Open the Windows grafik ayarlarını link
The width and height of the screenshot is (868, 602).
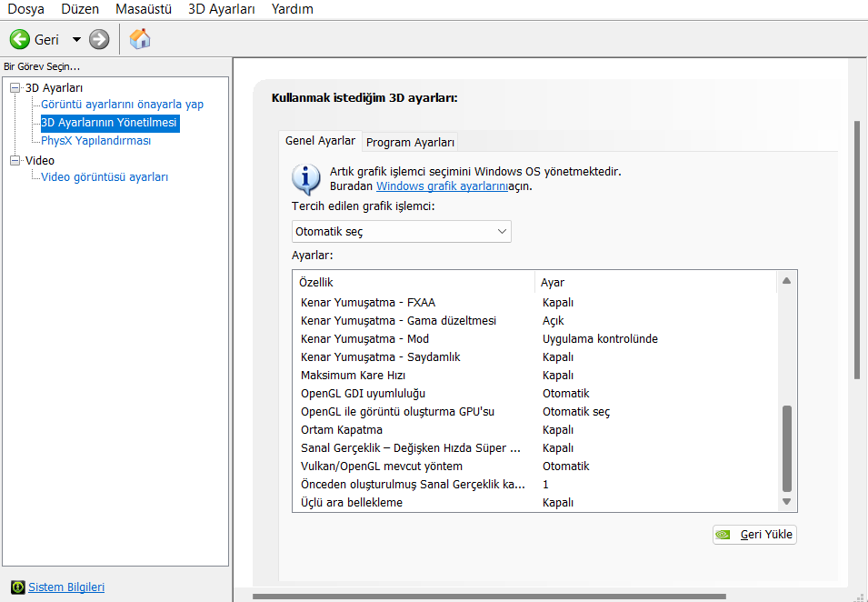[442, 186]
